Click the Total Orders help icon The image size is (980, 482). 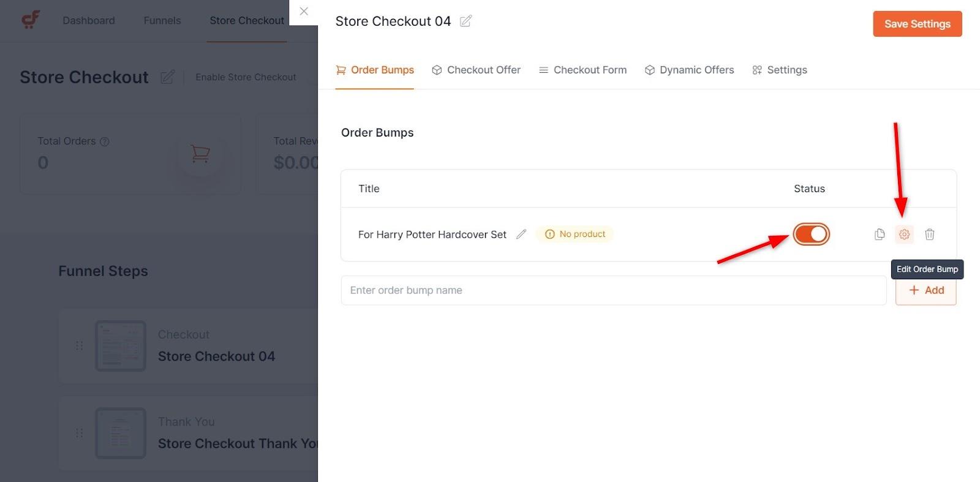tap(105, 141)
